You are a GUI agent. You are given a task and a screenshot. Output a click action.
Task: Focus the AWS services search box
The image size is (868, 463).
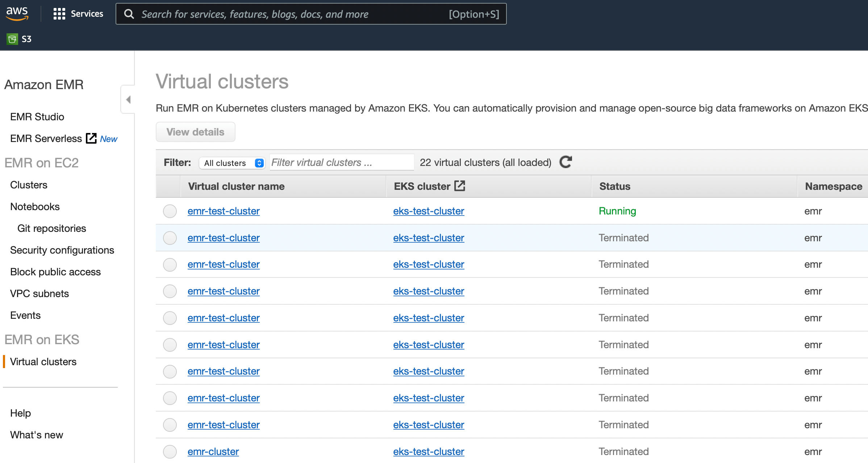coord(311,14)
